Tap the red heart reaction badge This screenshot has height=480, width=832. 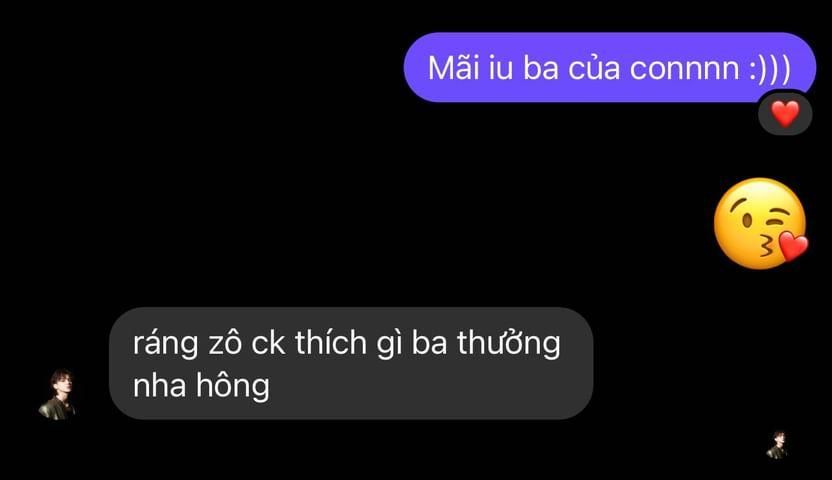pos(785,114)
